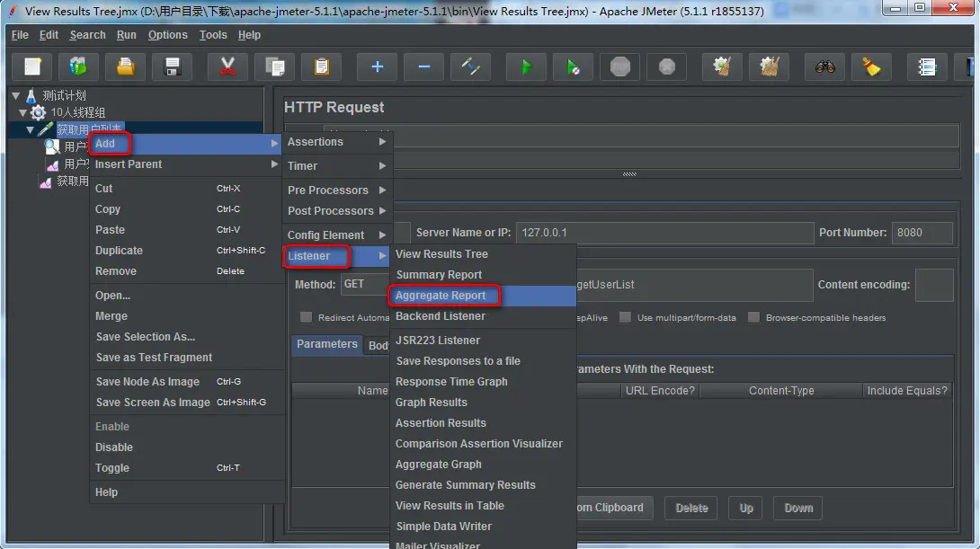Image resolution: width=980 pixels, height=549 pixels.
Task: Expand the Pre Processors submenu
Action: 337,190
